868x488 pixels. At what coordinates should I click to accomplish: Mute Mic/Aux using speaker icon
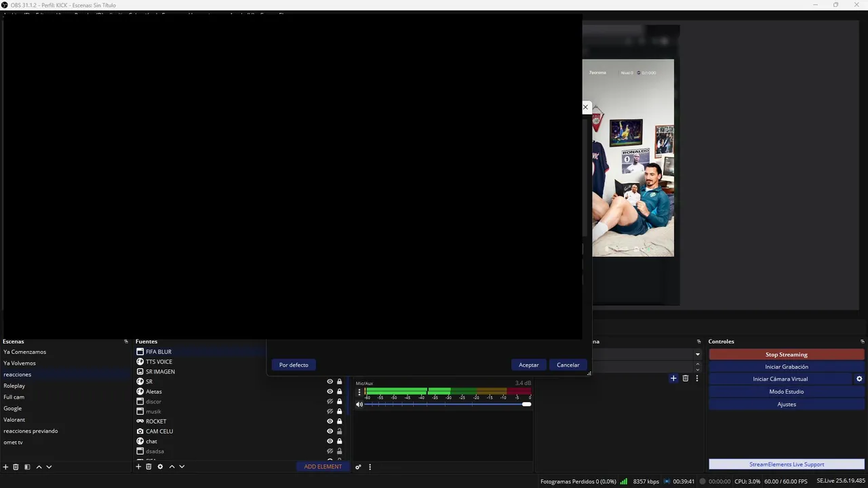pos(359,405)
